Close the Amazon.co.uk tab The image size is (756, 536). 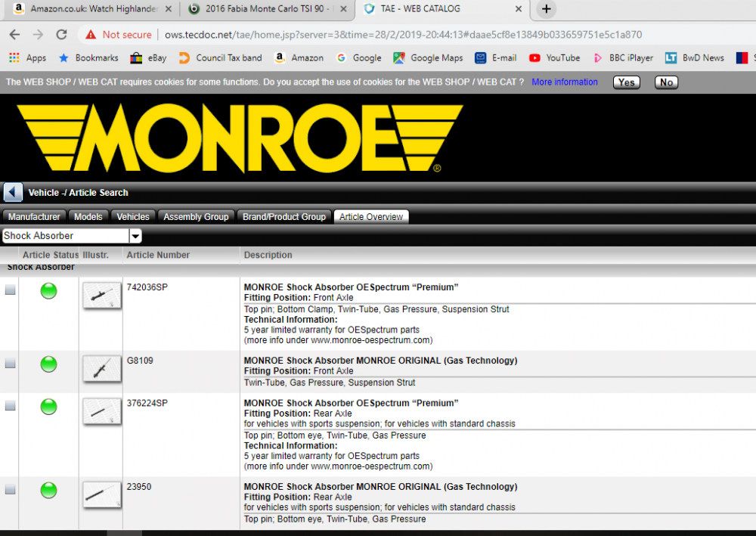click(169, 8)
